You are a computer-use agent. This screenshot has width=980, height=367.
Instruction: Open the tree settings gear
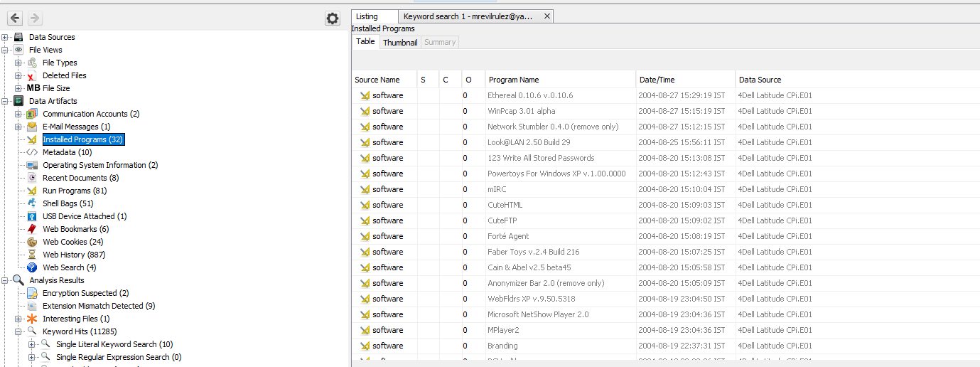coord(333,18)
